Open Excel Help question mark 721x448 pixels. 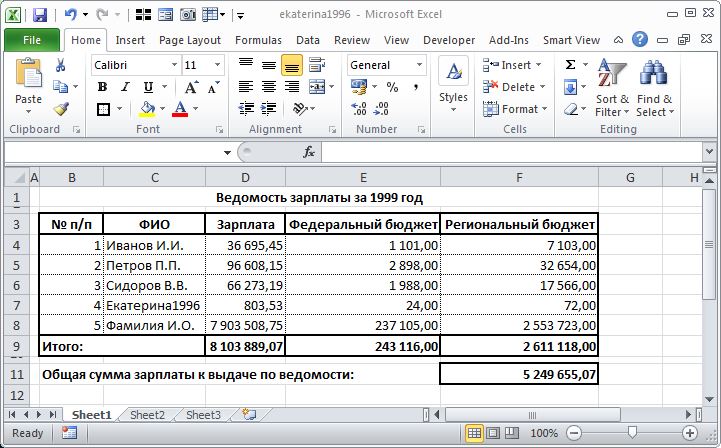point(640,40)
